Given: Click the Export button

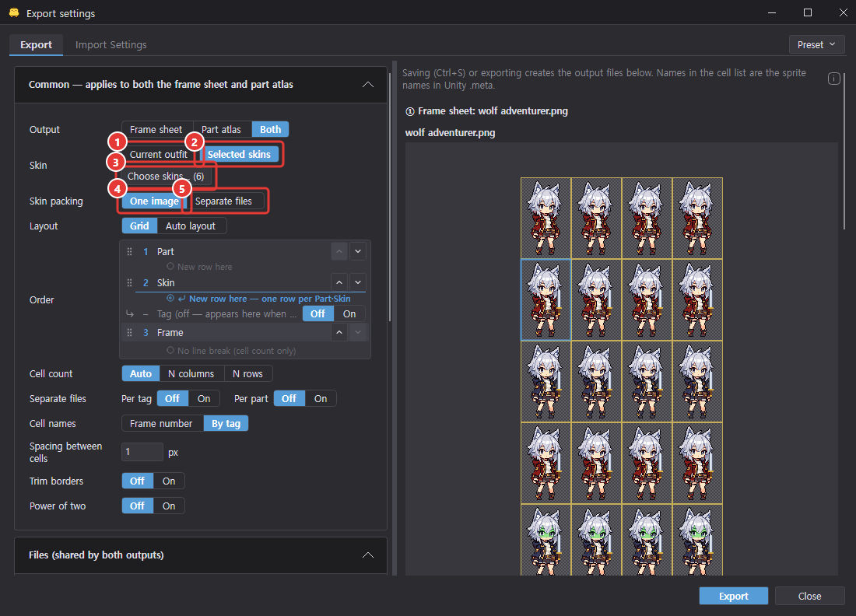Looking at the screenshot, I should (733, 596).
